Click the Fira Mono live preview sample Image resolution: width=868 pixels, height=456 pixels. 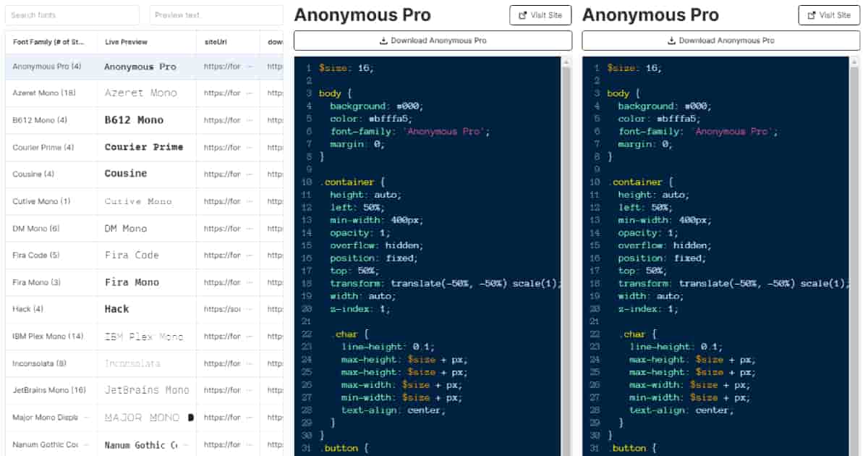click(x=132, y=282)
